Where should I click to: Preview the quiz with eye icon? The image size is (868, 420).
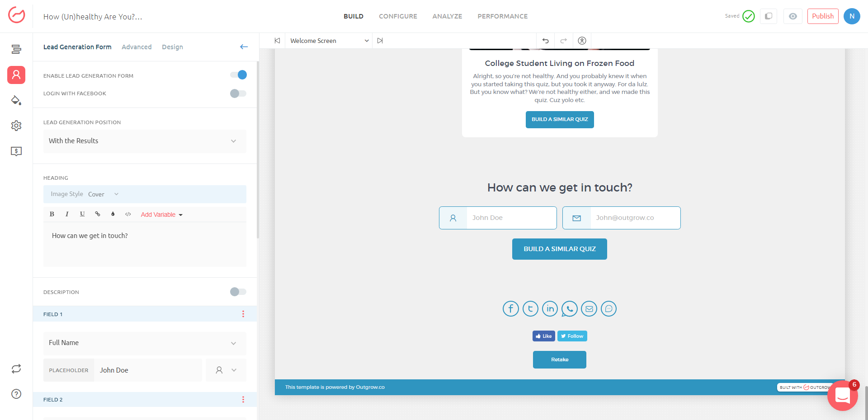[x=793, y=16]
